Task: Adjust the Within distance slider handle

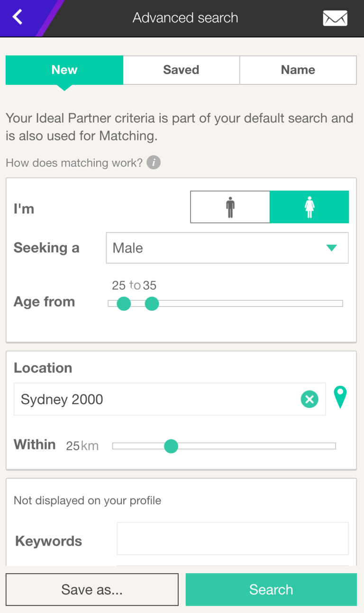Action: [171, 446]
